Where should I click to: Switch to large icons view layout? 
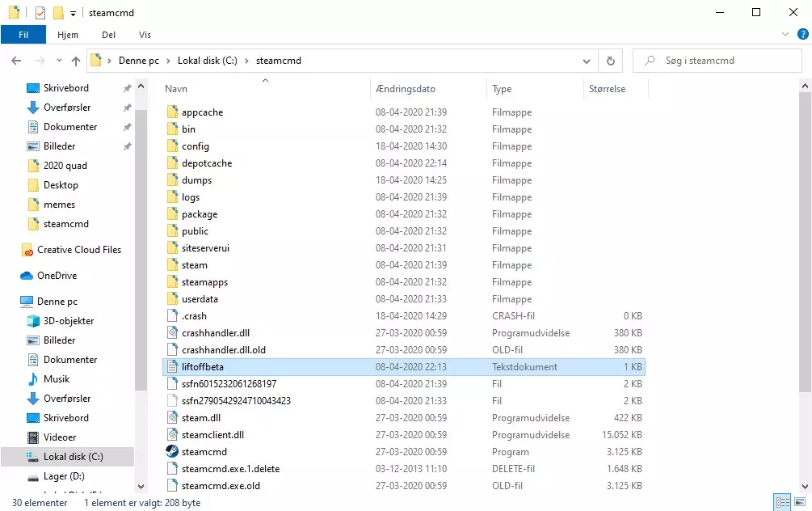click(800, 501)
